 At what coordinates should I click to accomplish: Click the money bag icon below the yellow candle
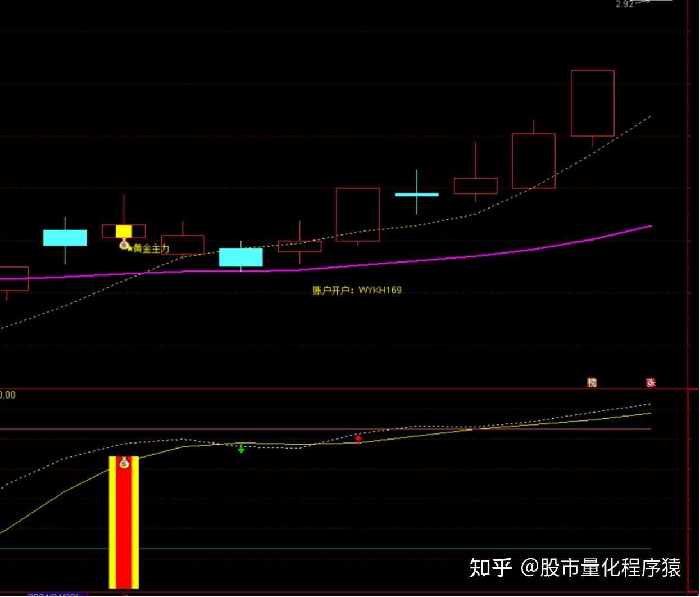coord(124,244)
